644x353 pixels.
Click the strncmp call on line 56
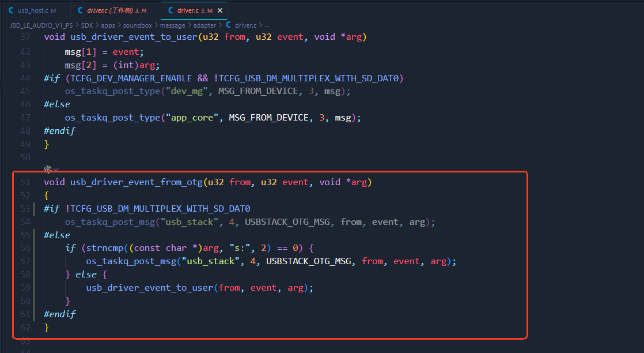coord(105,248)
